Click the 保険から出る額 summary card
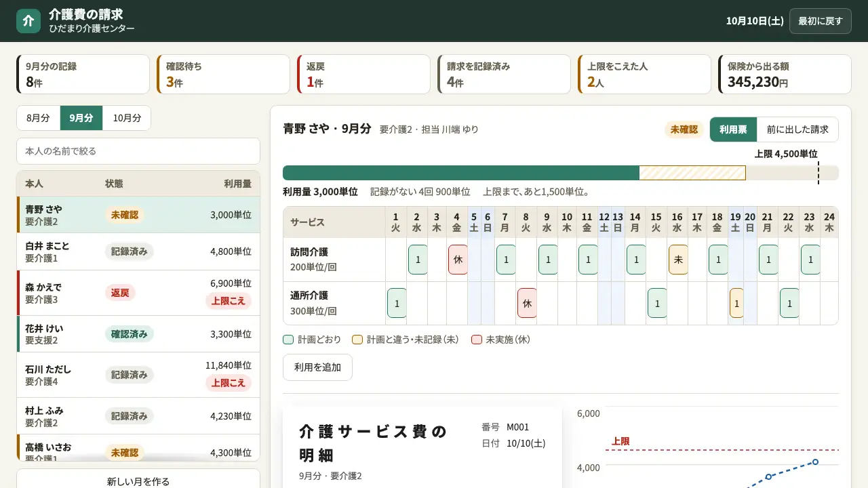 point(785,75)
